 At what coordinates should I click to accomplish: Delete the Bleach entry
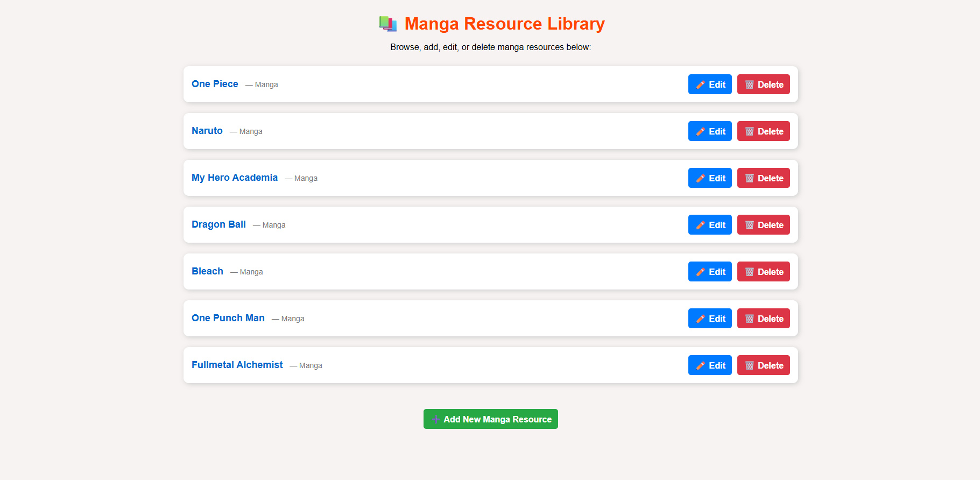point(764,272)
